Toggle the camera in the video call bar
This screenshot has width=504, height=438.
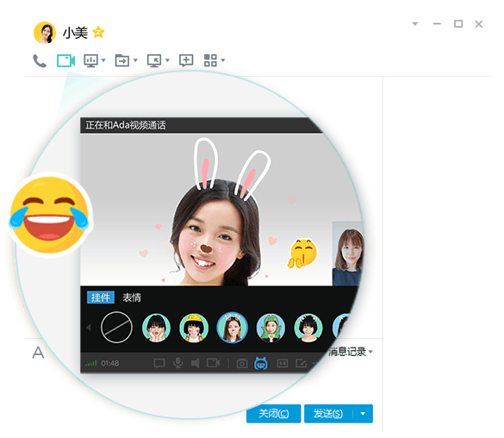[213, 363]
